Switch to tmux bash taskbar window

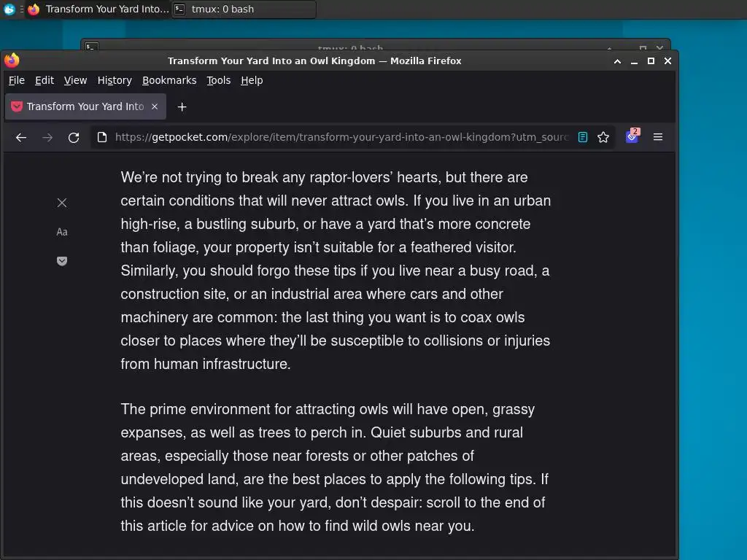pyautogui.click(x=243, y=9)
